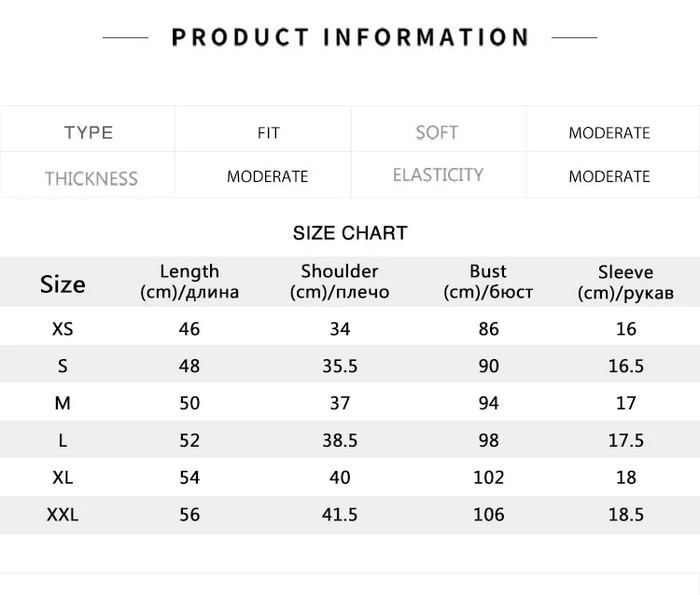The image size is (700, 595).
Task: Click the SIZE CHART title
Action: [350, 233]
